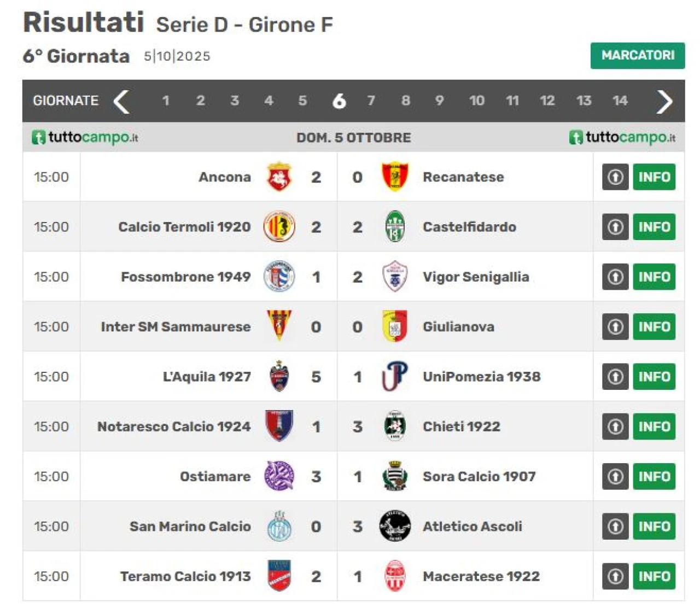700x614 pixels.
Task: Click the Ostiamare purple crest
Action: pos(279,476)
